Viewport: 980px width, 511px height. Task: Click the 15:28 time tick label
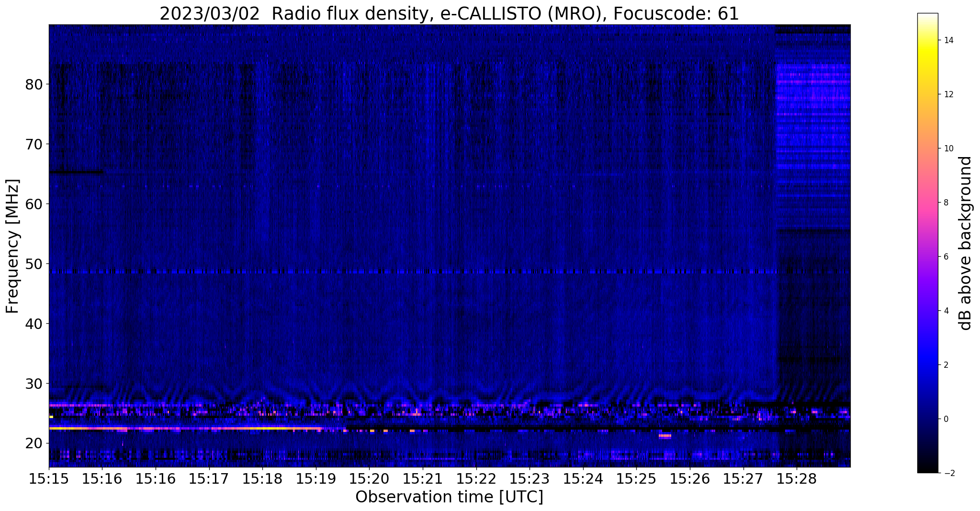pos(796,479)
